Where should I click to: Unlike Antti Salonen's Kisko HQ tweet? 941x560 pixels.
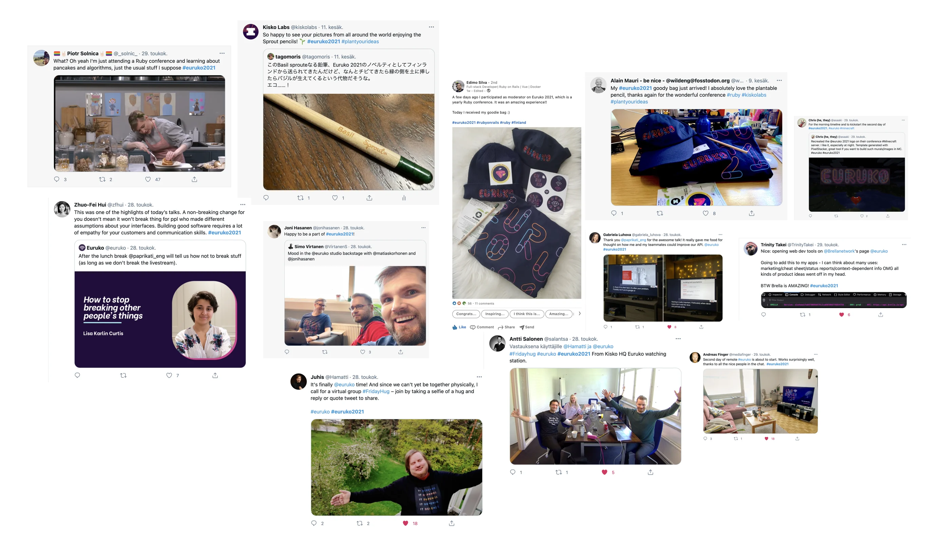tap(604, 472)
